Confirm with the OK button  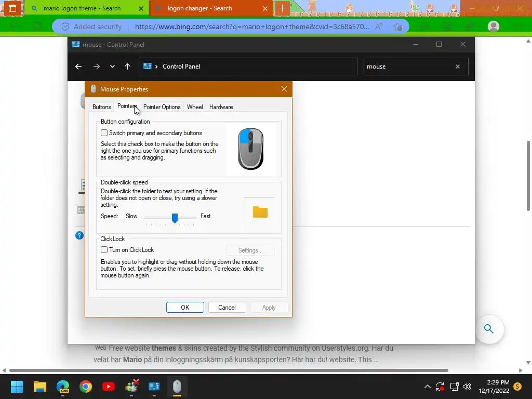point(185,308)
